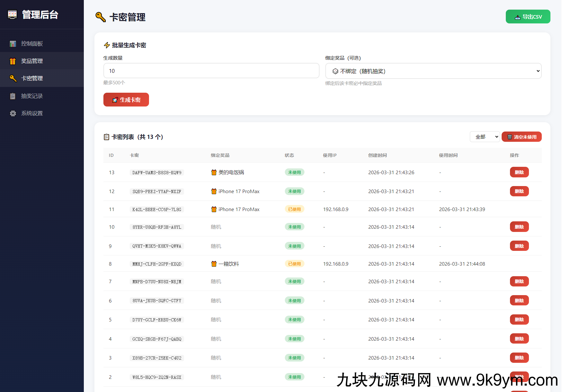Click the dashboard chart icon in sidebar
This screenshot has width=562, height=392.
coord(13,44)
